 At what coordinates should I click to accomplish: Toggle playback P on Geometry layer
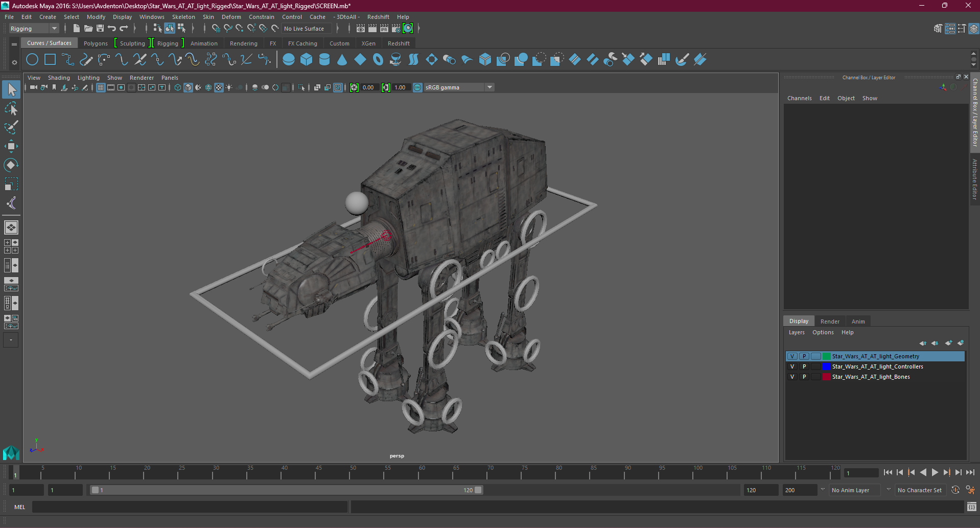click(804, 356)
